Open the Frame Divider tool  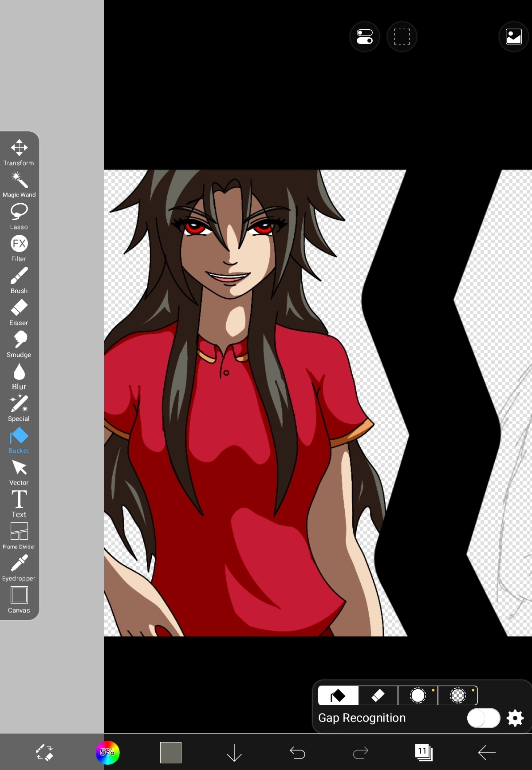coord(19,536)
